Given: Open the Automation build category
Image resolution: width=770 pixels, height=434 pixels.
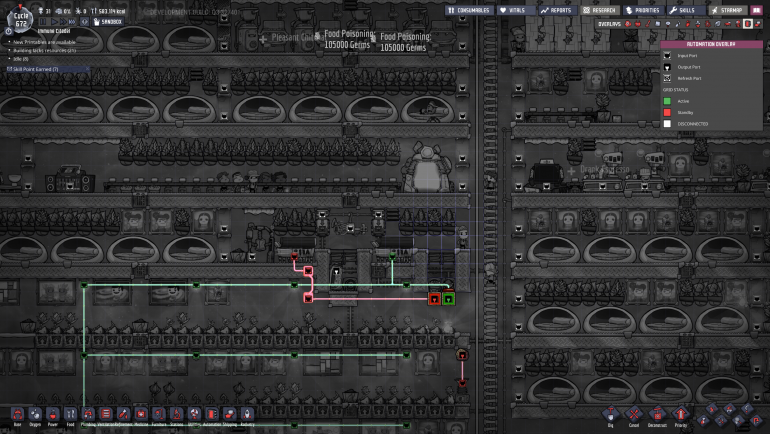Looking at the screenshot, I should tap(212, 415).
